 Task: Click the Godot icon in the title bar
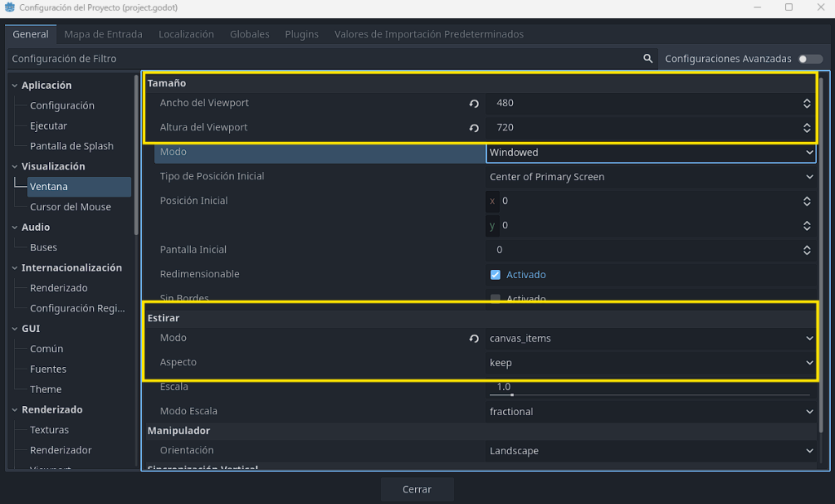[x=9, y=7]
